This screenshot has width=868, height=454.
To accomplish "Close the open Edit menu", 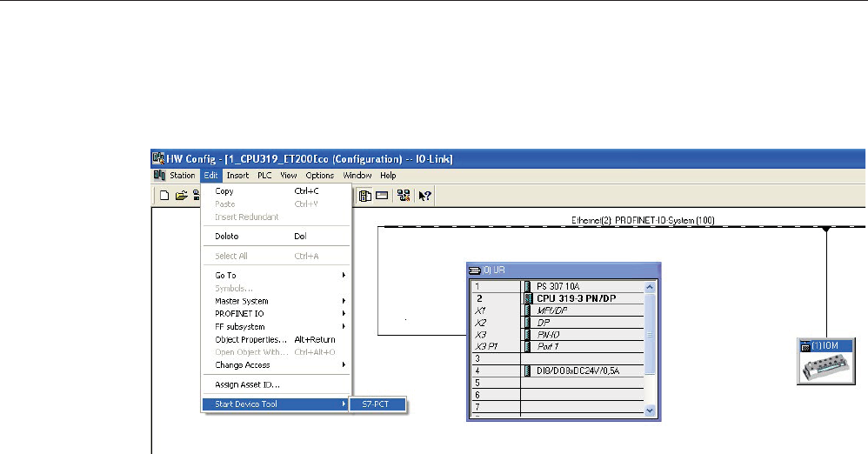I will (x=210, y=176).
